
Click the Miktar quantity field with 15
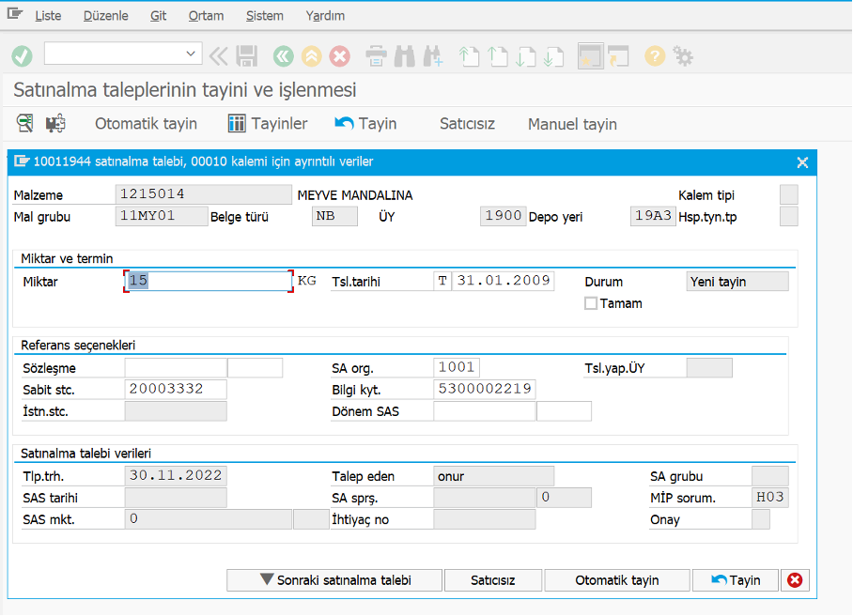[209, 281]
